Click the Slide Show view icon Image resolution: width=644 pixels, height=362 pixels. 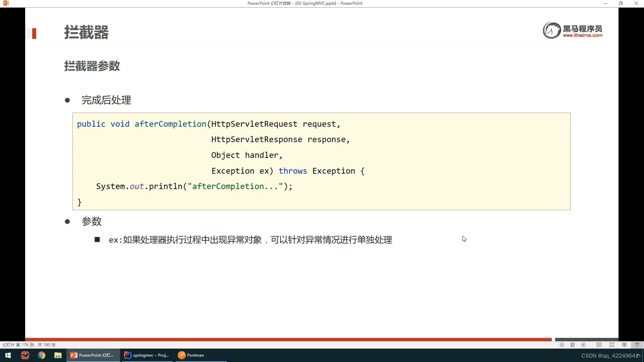coord(637,345)
